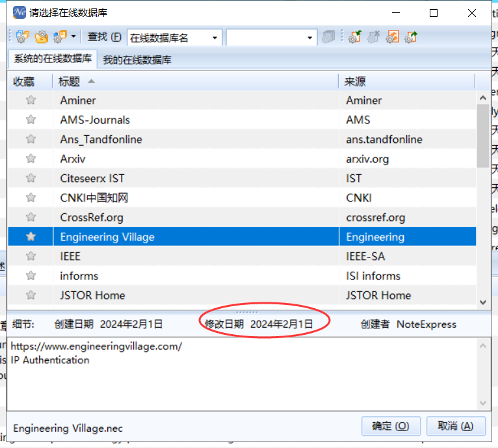The width and height of the screenshot is (498, 448).
Task: Click the NoteExpress icon in the title bar
Action: [x=19, y=13]
